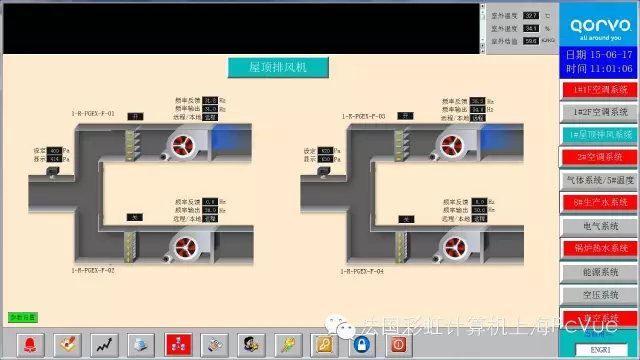Toggle 远程/本地 mode for fan F-04
Screen dimensions: 640x360
click(479, 219)
